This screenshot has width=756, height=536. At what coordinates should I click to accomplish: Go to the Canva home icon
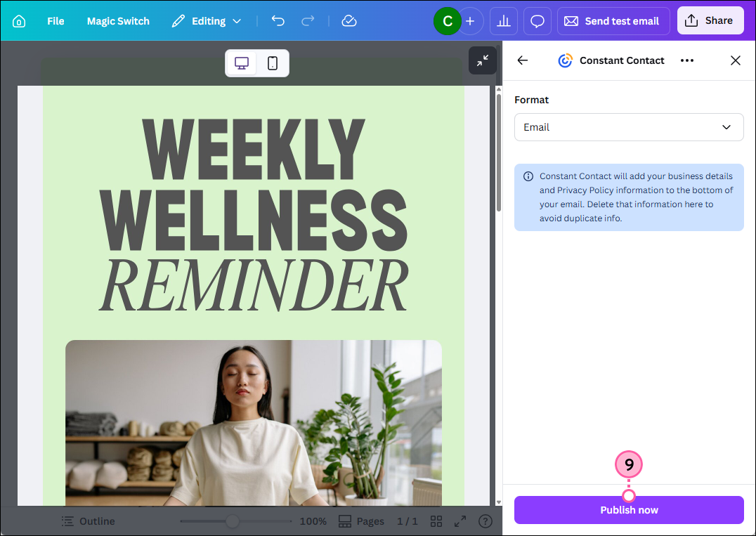coord(19,21)
